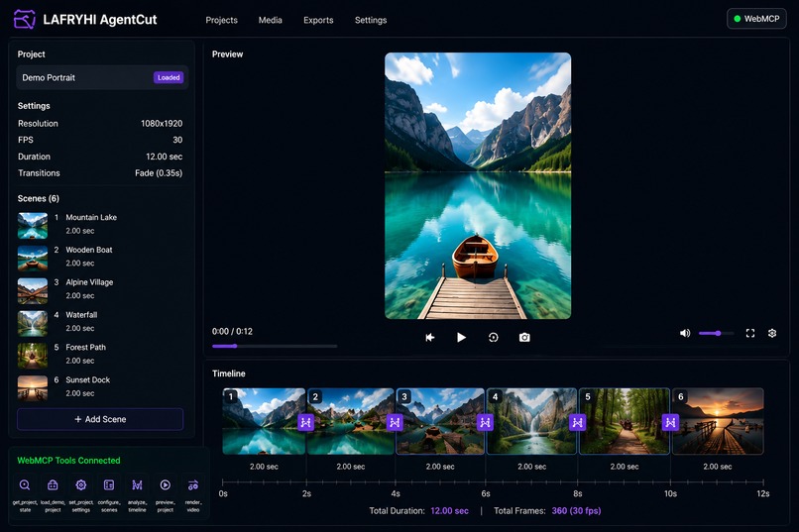The width and height of the screenshot is (799, 532).
Task: Click the 2s mark on timeline ruler
Action: (x=306, y=493)
